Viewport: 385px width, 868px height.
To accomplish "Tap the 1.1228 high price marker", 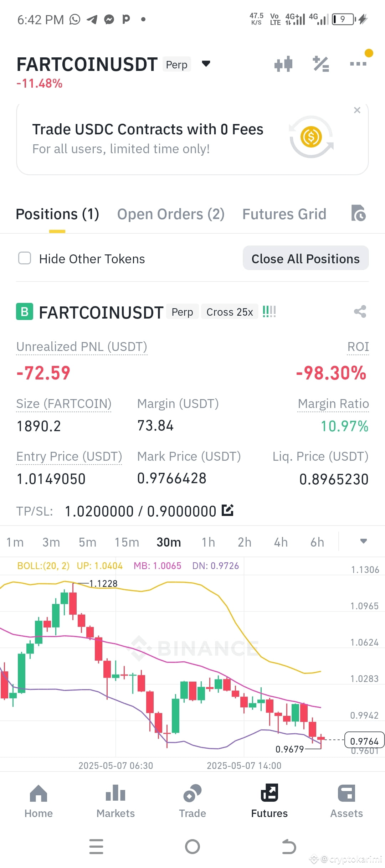I will [103, 583].
